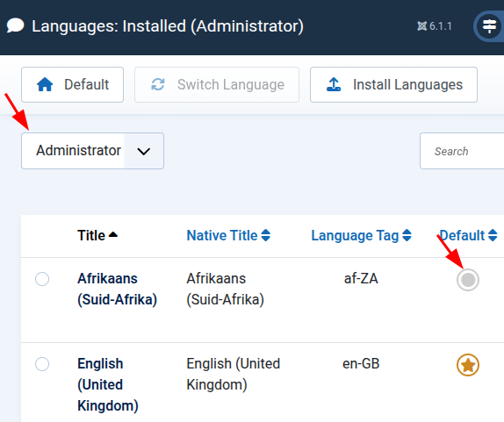The image size is (504, 422).
Task: Select the English (United Kingdom) row radio
Action: pos(42,364)
